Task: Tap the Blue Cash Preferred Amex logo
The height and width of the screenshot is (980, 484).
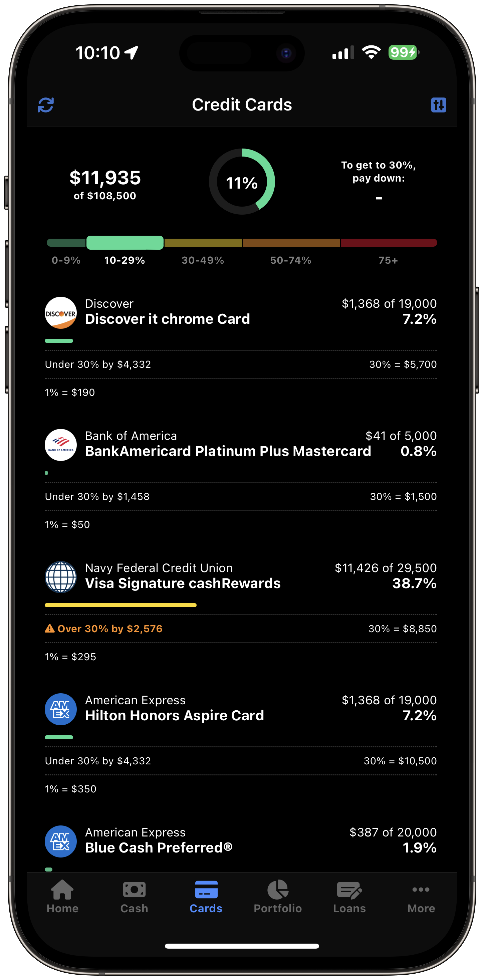Action: [61, 841]
